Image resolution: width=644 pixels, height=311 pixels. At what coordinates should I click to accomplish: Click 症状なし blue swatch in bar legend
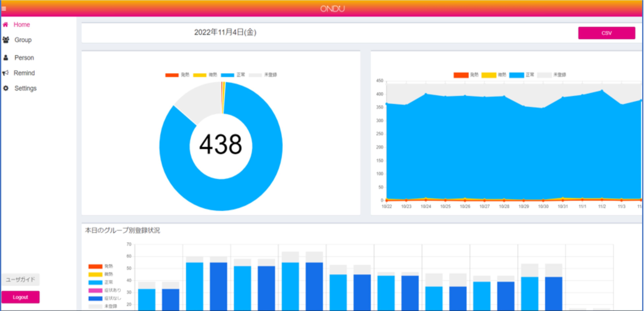point(95,298)
